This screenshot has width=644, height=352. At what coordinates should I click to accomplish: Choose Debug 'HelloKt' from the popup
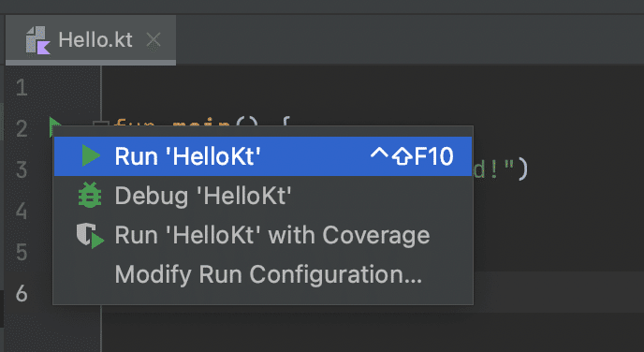pos(263,196)
